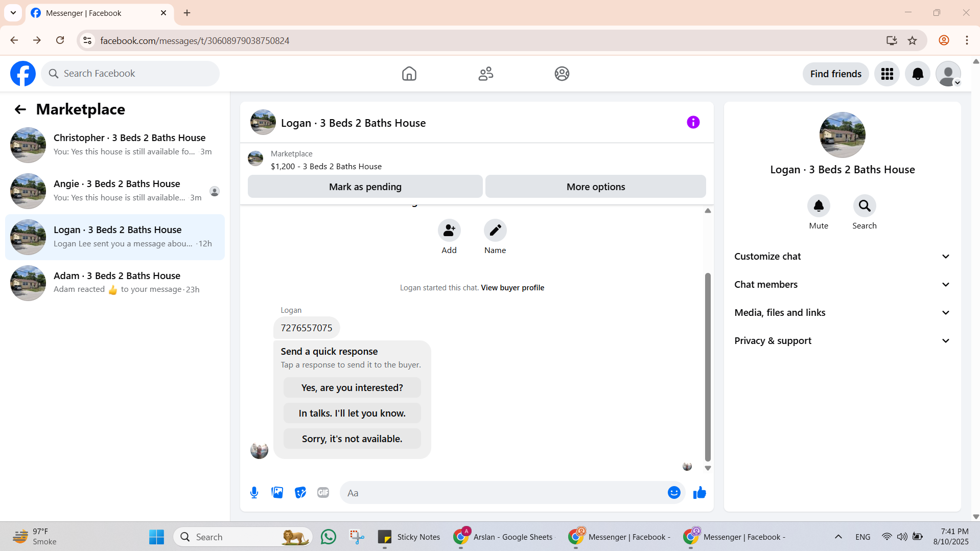Screen dimensions: 980x551
Task: Open the Groups icon in top navigation
Action: [562, 74]
